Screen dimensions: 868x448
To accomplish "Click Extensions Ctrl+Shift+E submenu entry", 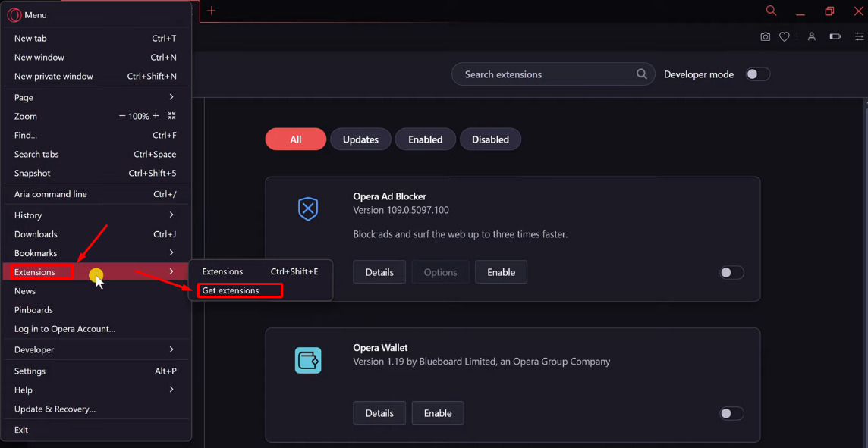I will 261,271.
